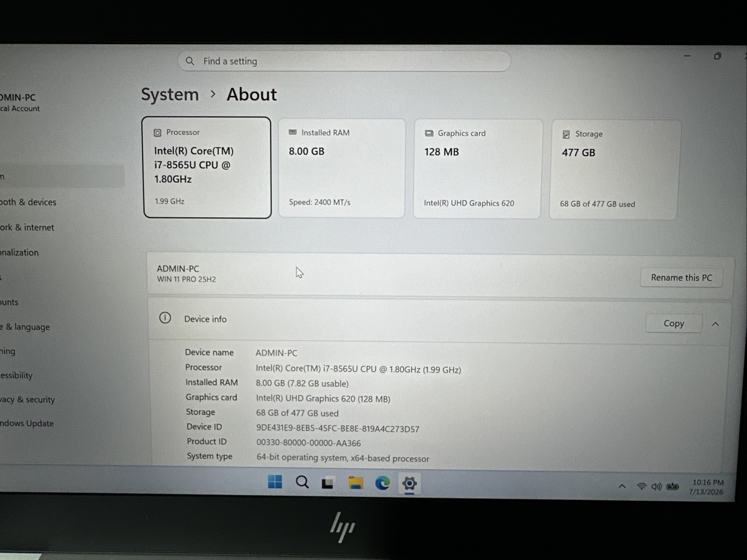The image size is (747, 560).
Task: Click Product ID value 00330-80000-00000-AA366
Action: point(308,443)
